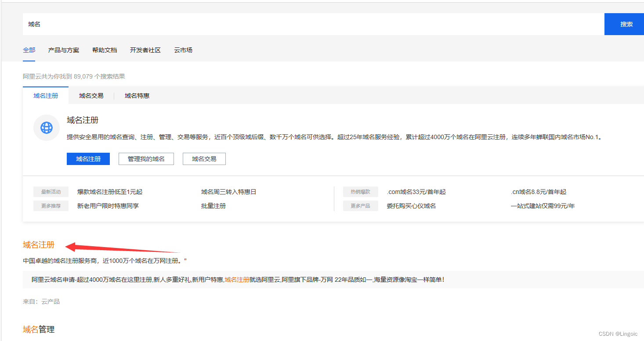Open the 域名管理 result title

[39, 329]
